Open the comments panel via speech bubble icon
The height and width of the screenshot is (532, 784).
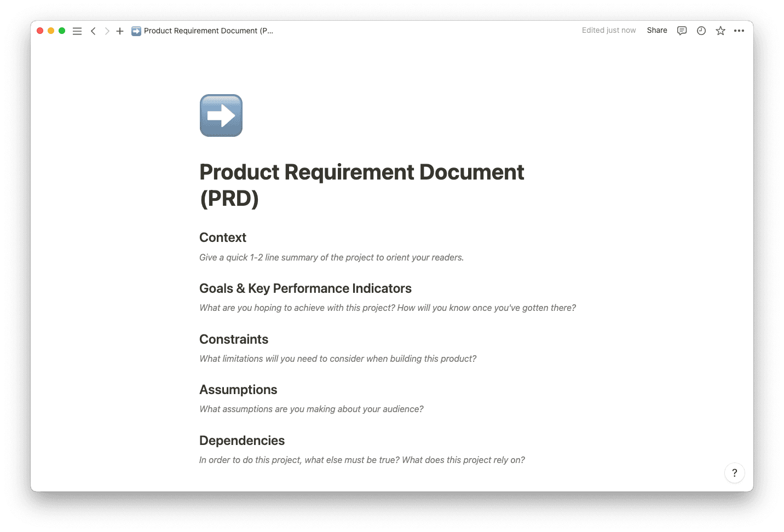(x=681, y=31)
